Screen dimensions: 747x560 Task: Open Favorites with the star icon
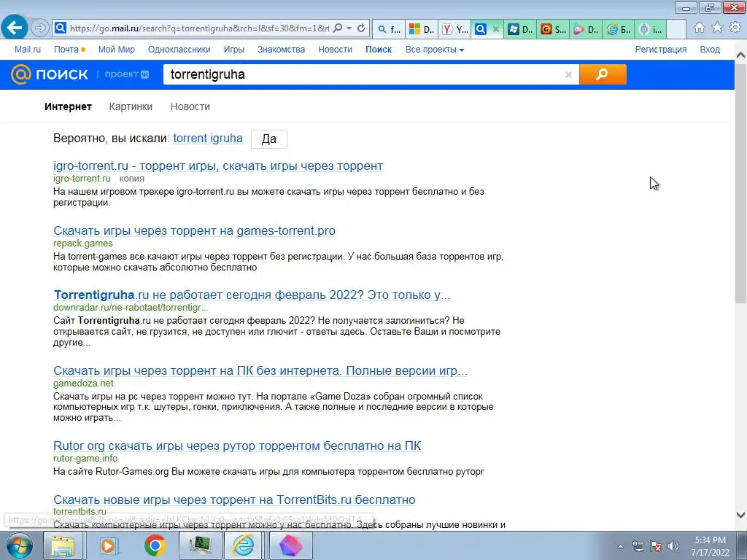717,28
